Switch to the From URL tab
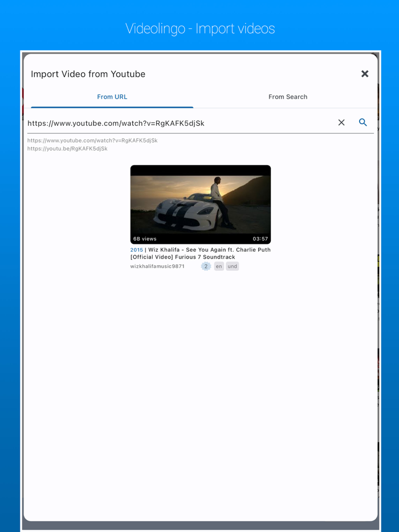The width and height of the screenshot is (399, 532). pos(112,97)
